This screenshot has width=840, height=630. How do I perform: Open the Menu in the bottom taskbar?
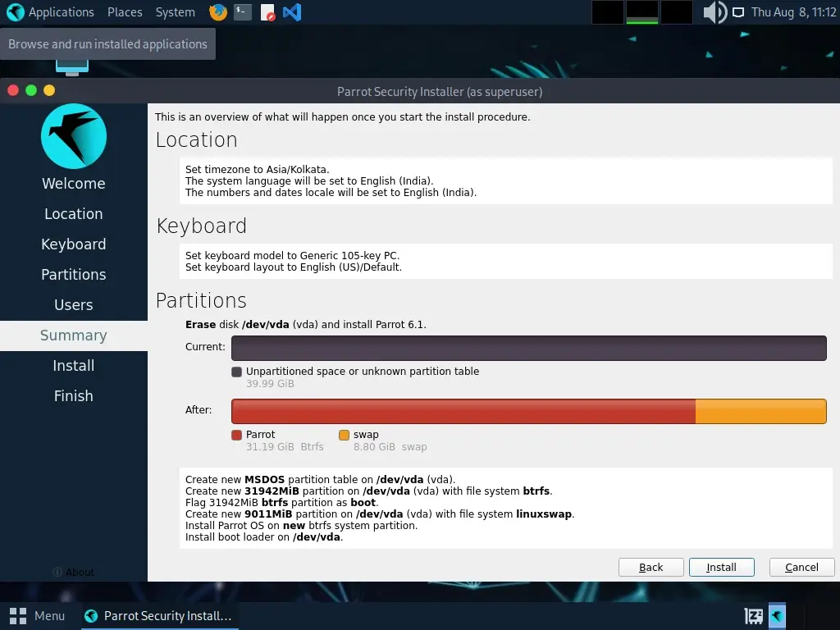click(x=38, y=615)
